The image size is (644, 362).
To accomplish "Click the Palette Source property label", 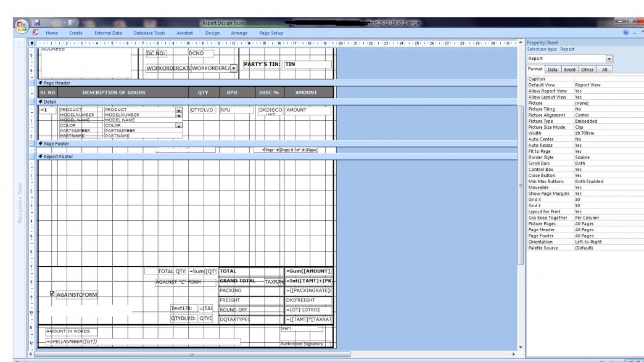I will tap(543, 248).
